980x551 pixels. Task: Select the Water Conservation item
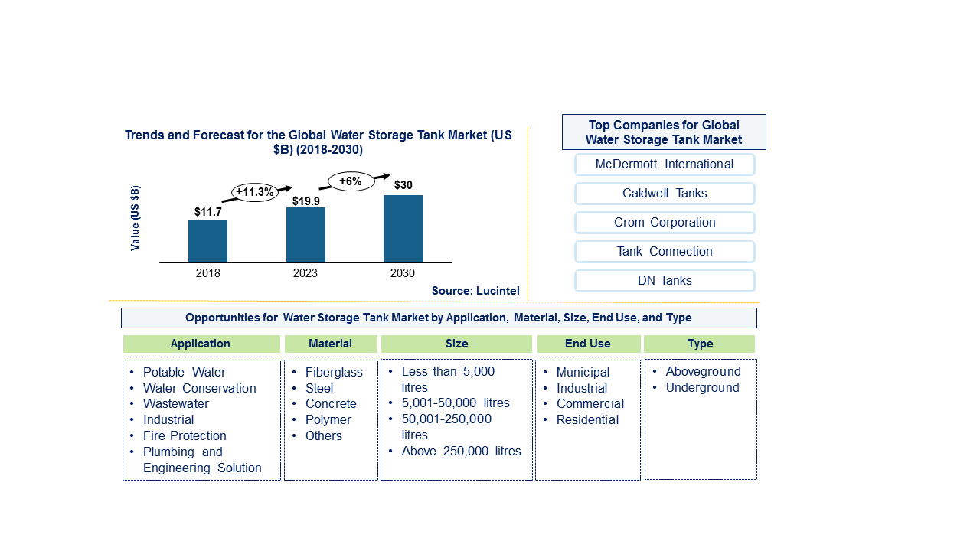200,388
